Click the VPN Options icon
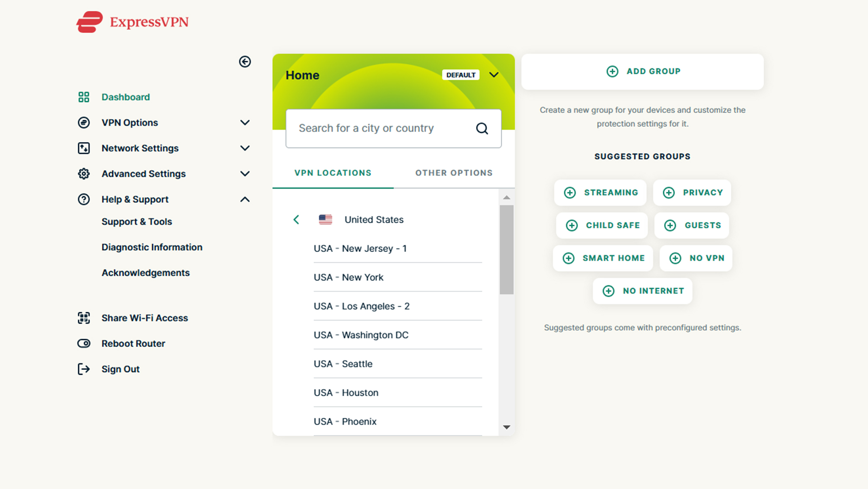The width and height of the screenshot is (868, 489). (x=84, y=122)
